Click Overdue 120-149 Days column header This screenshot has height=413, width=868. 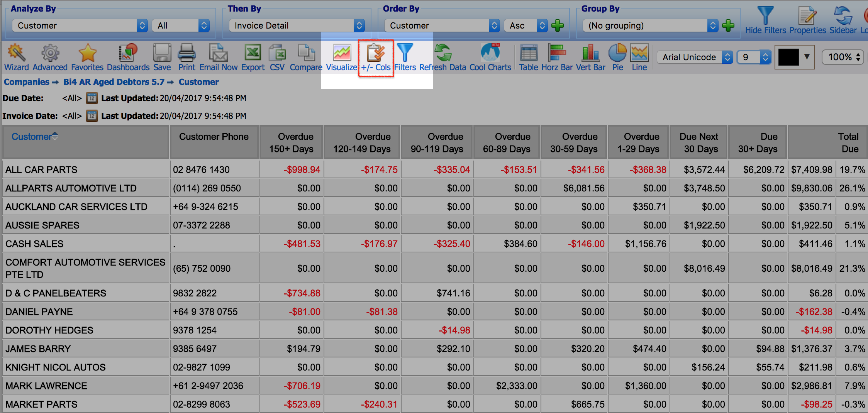click(x=362, y=142)
